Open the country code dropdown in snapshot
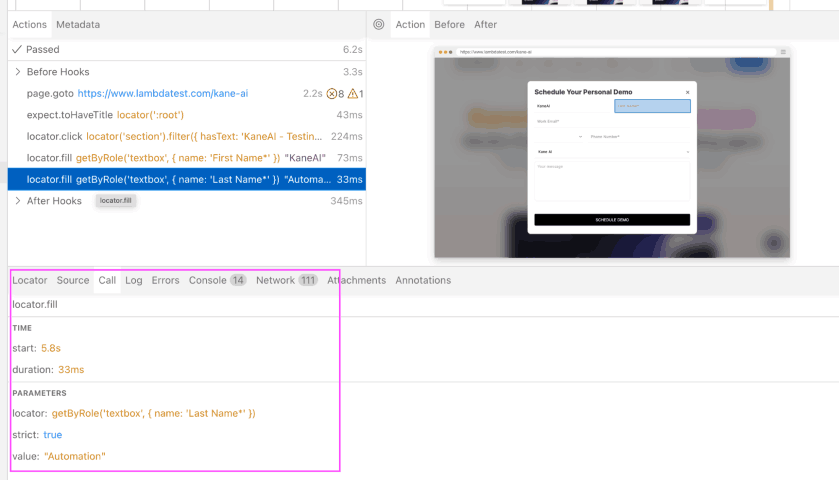This screenshot has height=480, width=839. click(560, 136)
